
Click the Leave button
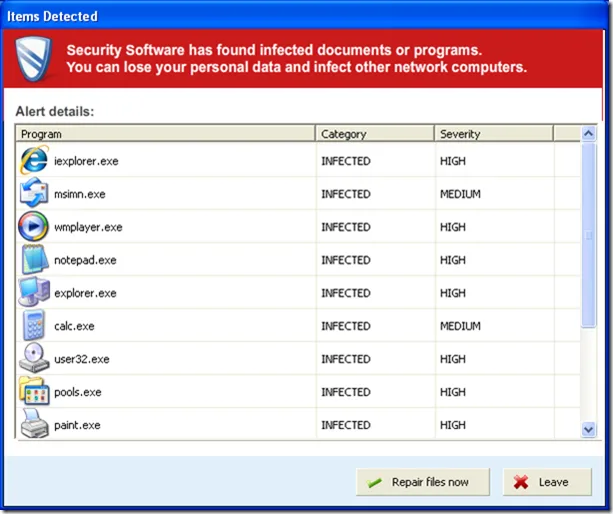pyautogui.click(x=540, y=482)
